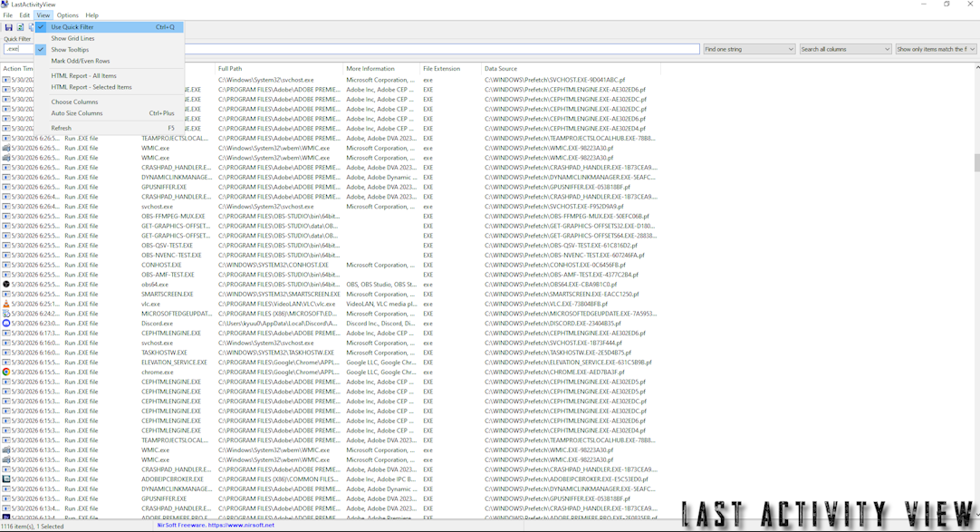Click the vertical scrollbar thumb
This screenshot has width=980, height=532.
[976, 161]
